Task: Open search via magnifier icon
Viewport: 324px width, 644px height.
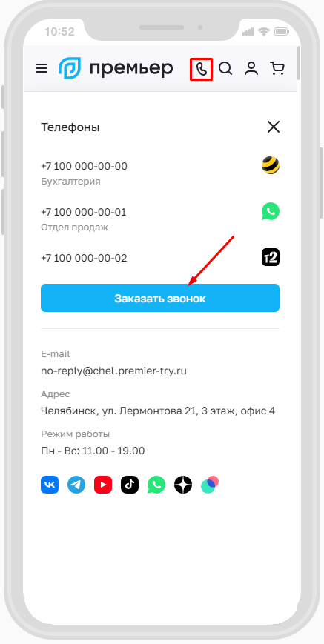Action: 225,68
